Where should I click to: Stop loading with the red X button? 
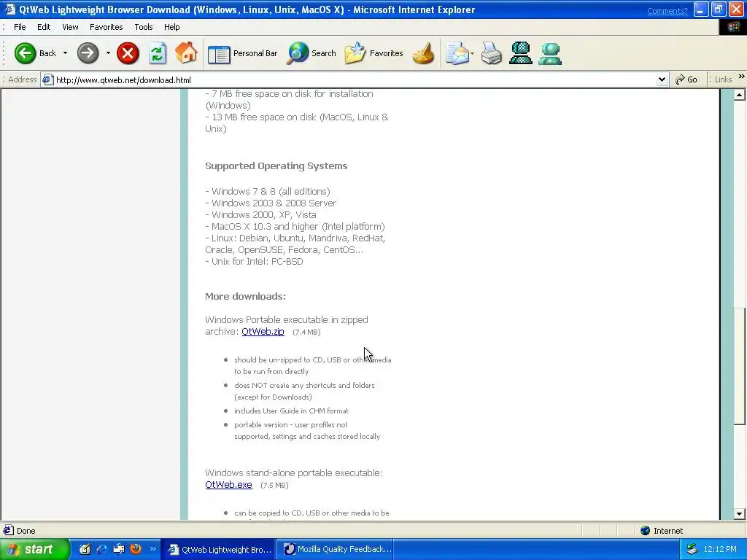click(128, 52)
